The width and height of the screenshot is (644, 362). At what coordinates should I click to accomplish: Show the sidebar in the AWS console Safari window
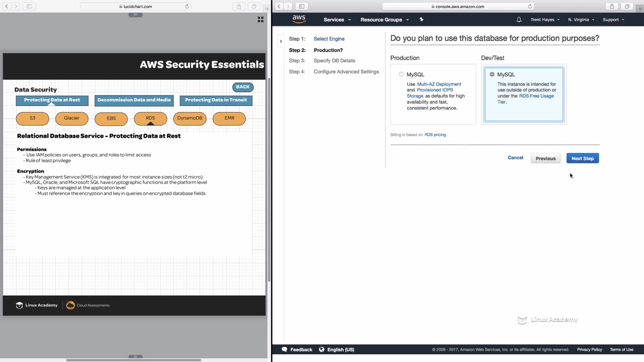pos(301,7)
